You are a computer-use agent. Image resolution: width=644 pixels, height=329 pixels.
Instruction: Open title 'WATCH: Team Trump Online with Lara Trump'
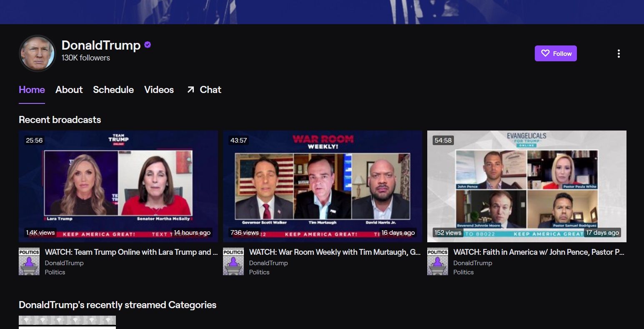tap(131, 252)
